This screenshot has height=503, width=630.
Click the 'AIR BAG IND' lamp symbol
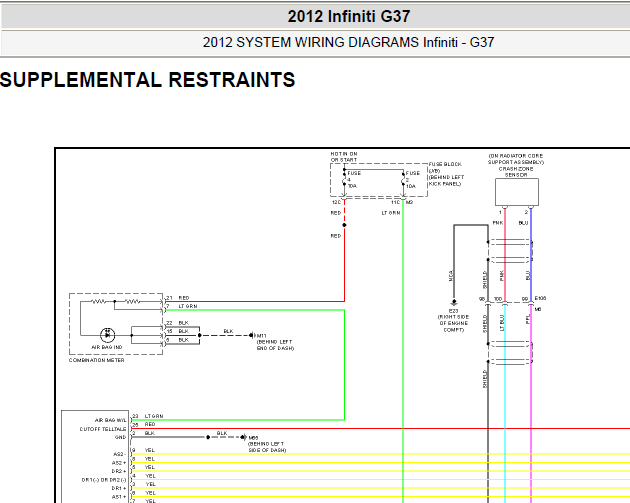[107, 335]
